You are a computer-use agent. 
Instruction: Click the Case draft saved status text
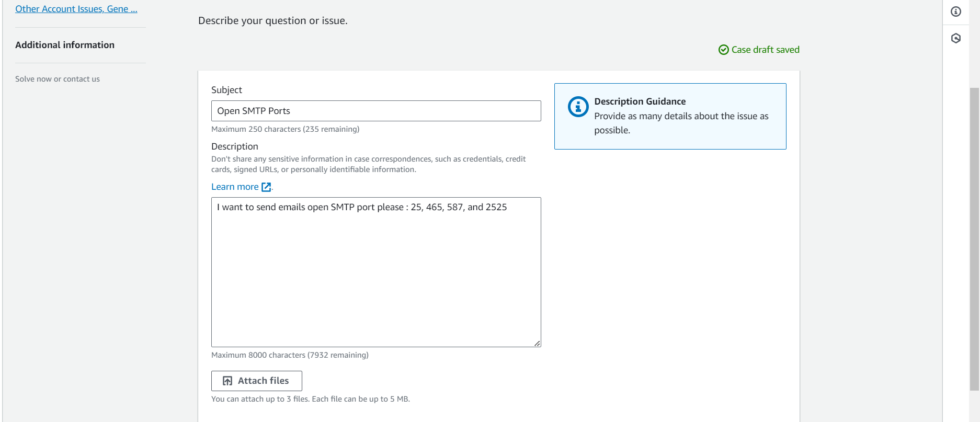(x=765, y=50)
